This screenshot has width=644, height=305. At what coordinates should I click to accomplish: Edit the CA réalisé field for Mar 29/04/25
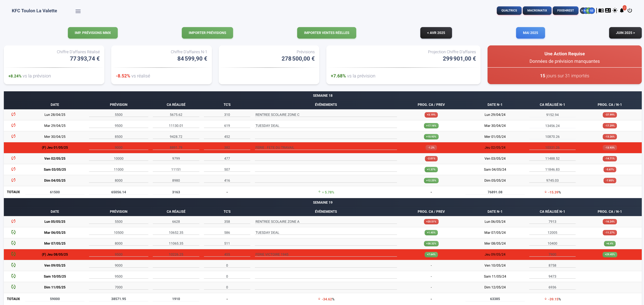[176, 126]
